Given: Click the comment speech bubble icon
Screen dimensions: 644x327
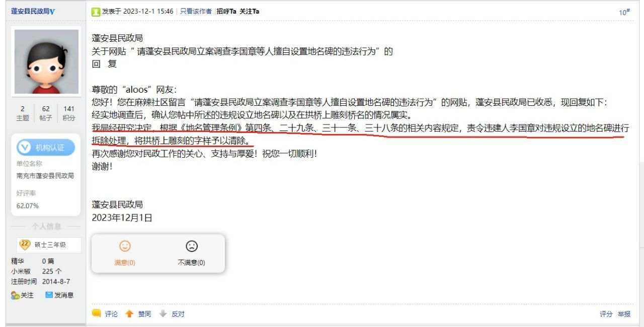Looking at the screenshot, I should pyautogui.click(x=97, y=313).
